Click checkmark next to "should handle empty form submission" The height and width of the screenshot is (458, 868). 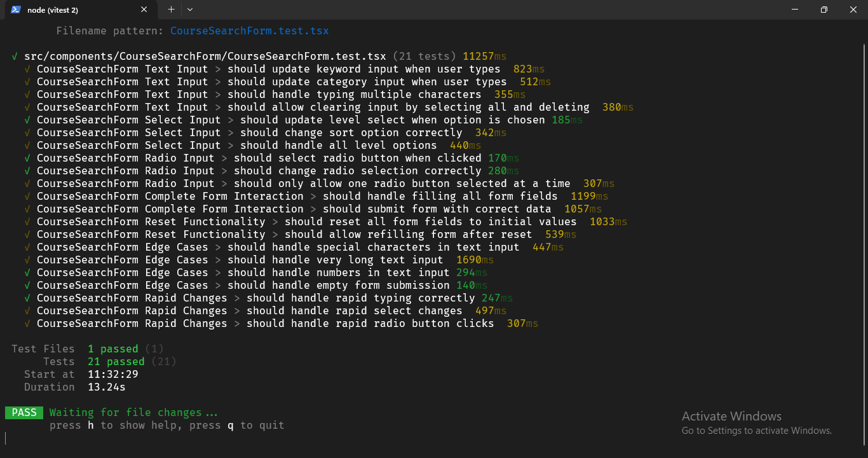pos(27,285)
